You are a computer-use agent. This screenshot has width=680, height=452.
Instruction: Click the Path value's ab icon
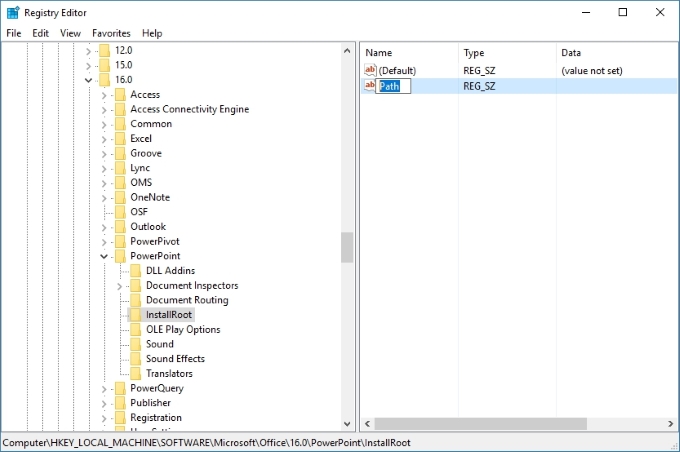tap(370, 86)
